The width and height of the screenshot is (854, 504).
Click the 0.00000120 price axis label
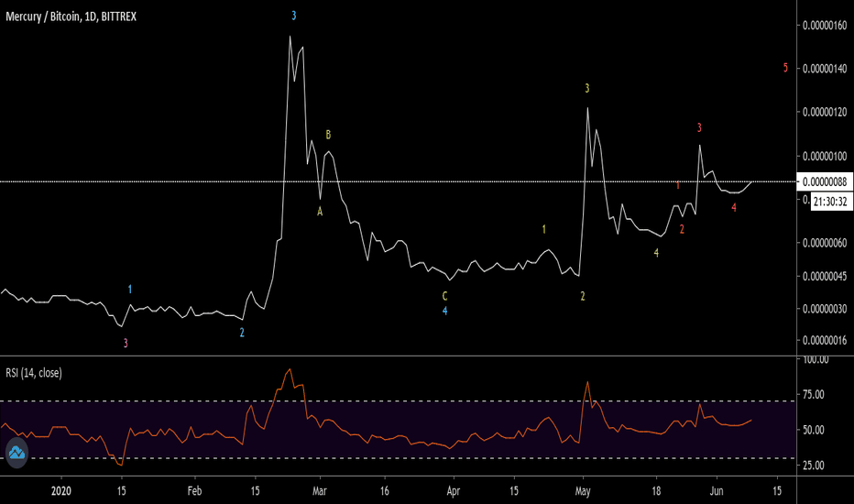pyautogui.click(x=825, y=112)
